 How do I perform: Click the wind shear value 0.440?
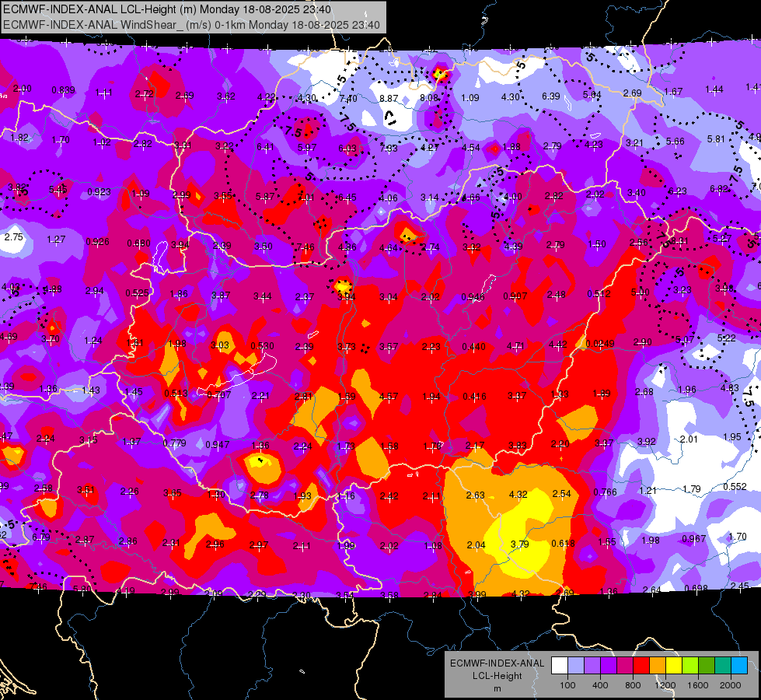[x=473, y=346]
